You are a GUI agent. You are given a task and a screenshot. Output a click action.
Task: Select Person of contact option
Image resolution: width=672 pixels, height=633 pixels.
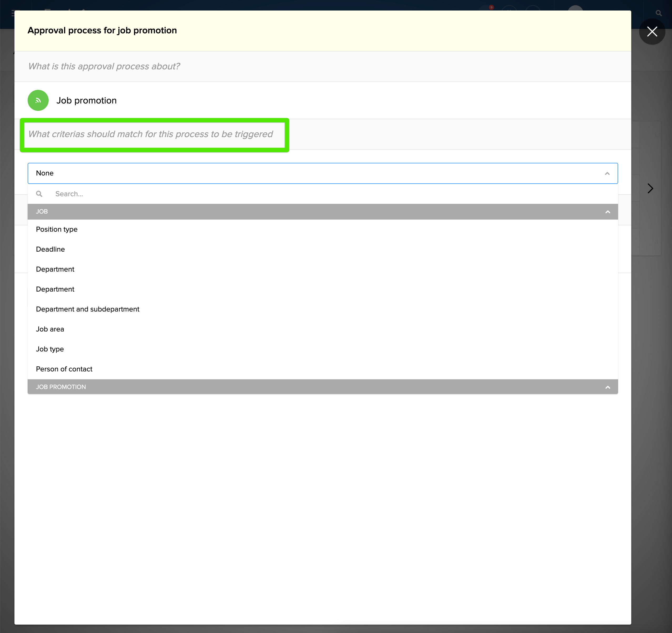[x=64, y=369]
